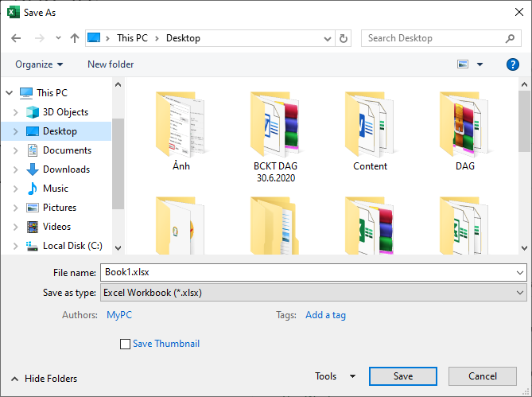Click navigation pane scroll down arrow

[x=118, y=248]
